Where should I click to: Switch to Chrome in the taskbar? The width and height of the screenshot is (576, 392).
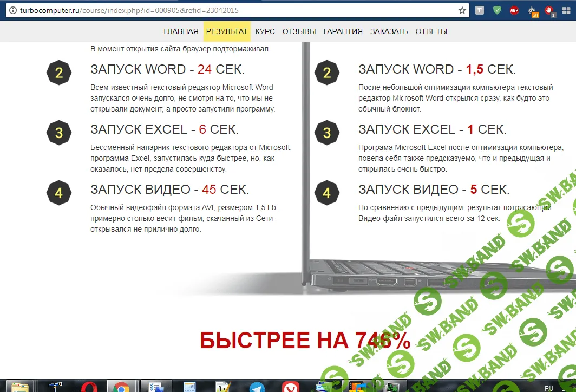pyautogui.click(x=121, y=387)
